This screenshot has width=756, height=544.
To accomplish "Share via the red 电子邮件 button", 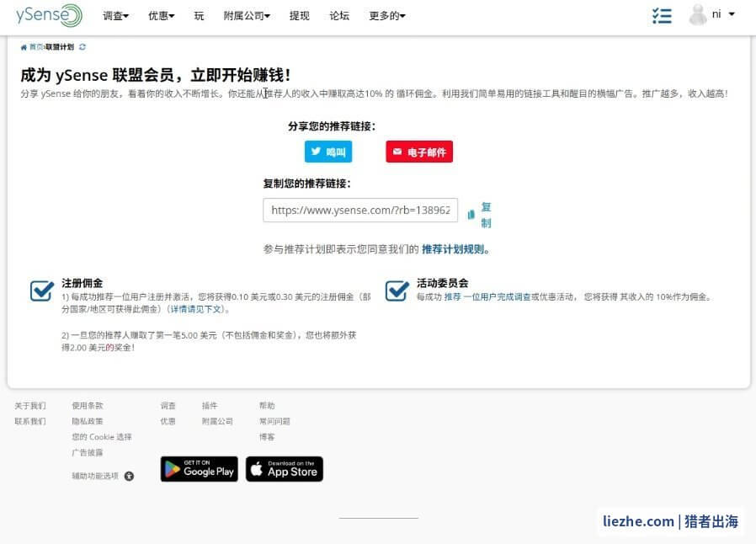I will pos(419,152).
